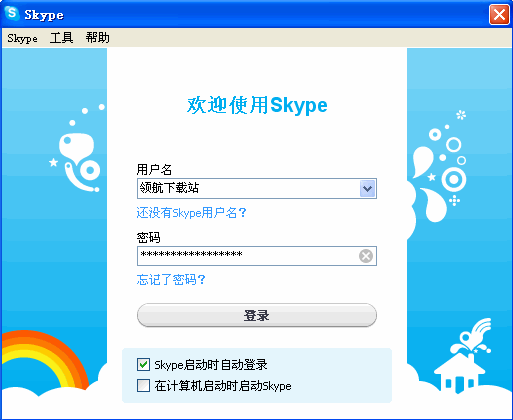Clear the password with the X icon

coord(366,256)
